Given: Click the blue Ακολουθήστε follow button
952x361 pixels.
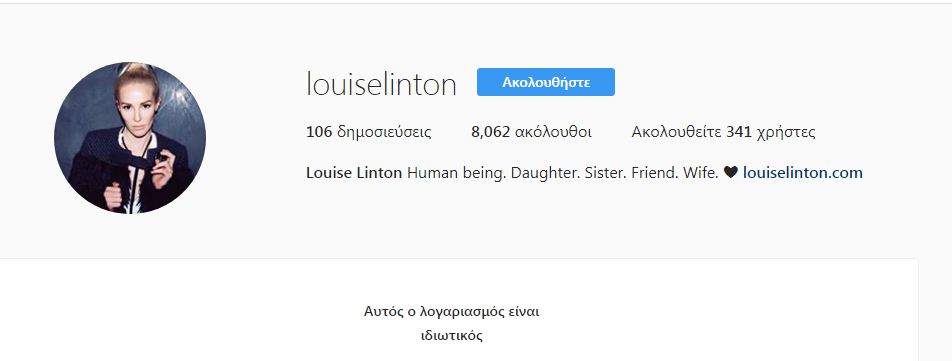Looking at the screenshot, I should point(546,82).
